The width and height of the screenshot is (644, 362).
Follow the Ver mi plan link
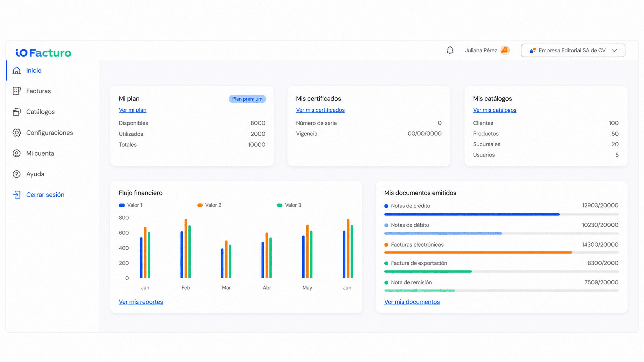pos(132,110)
